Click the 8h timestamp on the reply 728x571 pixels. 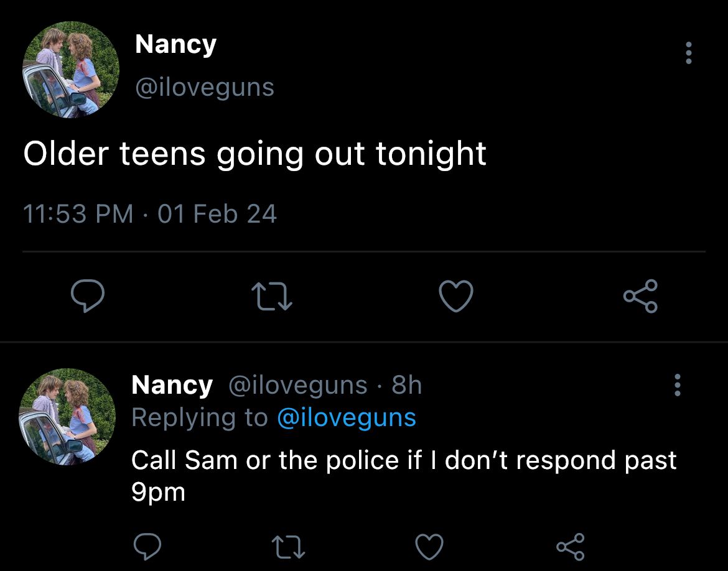(407, 385)
